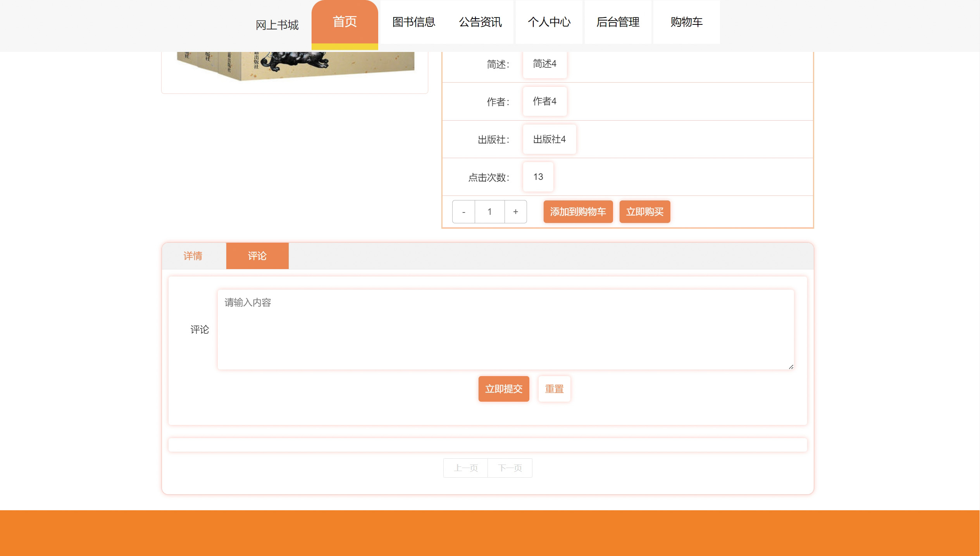Viewport: 980px width, 556px height.
Task: Click the book cover image
Action: 295,66
